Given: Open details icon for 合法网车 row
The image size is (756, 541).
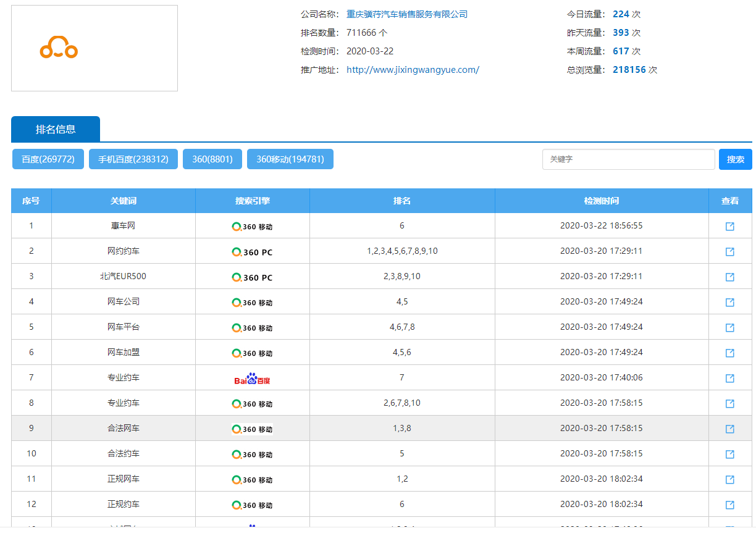Looking at the screenshot, I should (x=730, y=428).
